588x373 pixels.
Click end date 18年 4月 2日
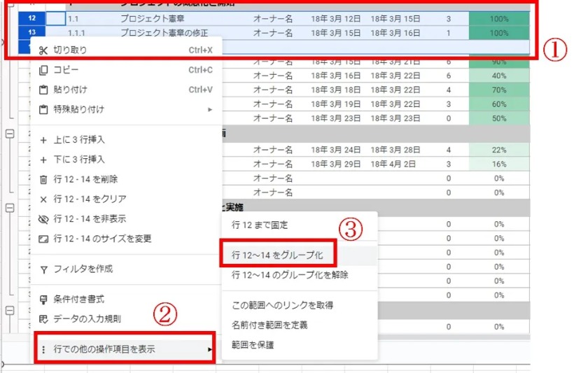[x=393, y=164]
